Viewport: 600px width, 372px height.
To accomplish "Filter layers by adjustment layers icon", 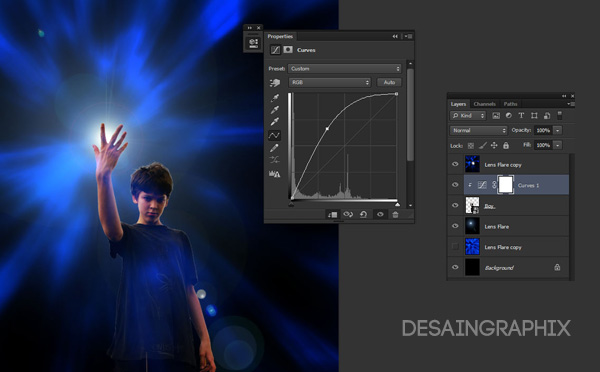I will (x=509, y=115).
